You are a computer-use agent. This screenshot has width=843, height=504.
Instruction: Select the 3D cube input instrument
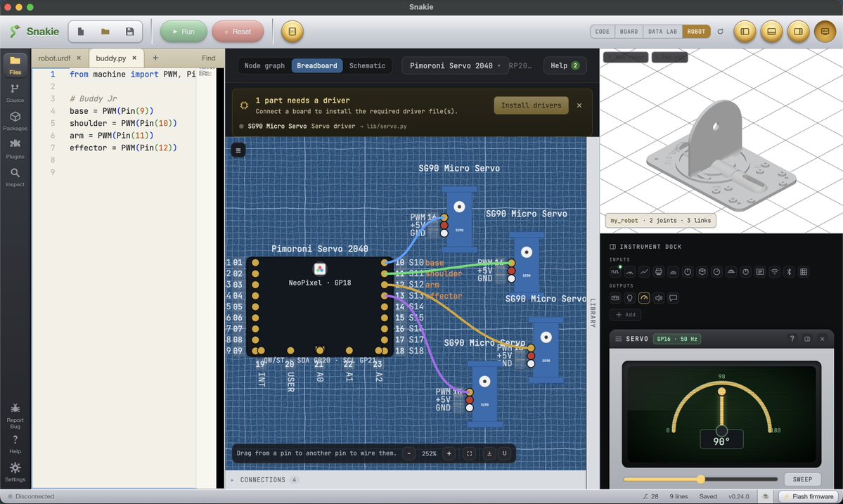pos(702,272)
